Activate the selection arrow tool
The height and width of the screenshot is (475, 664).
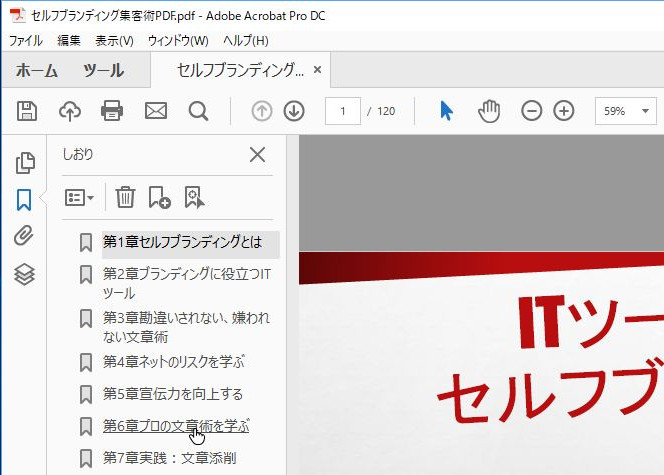click(x=446, y=111)
